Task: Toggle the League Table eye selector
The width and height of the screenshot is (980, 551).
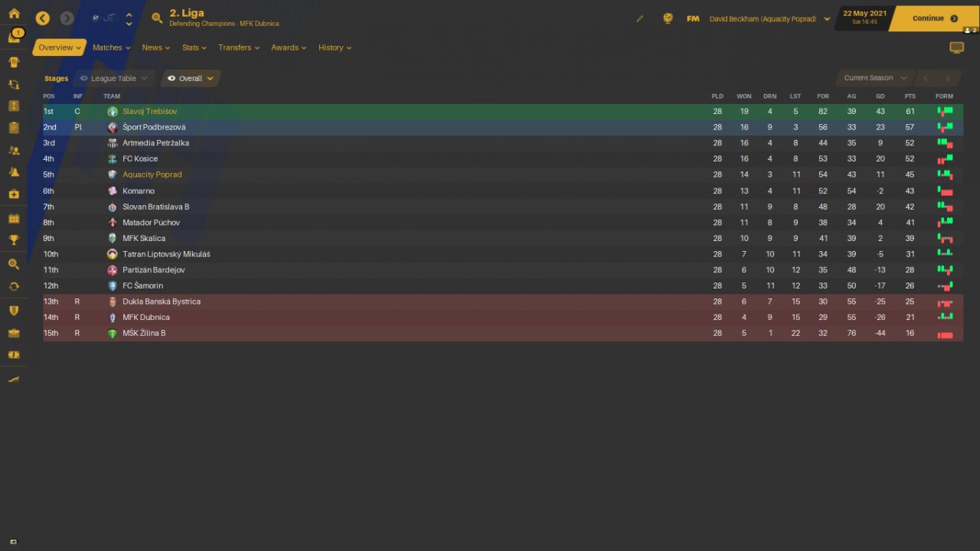Action: (114, 78)
